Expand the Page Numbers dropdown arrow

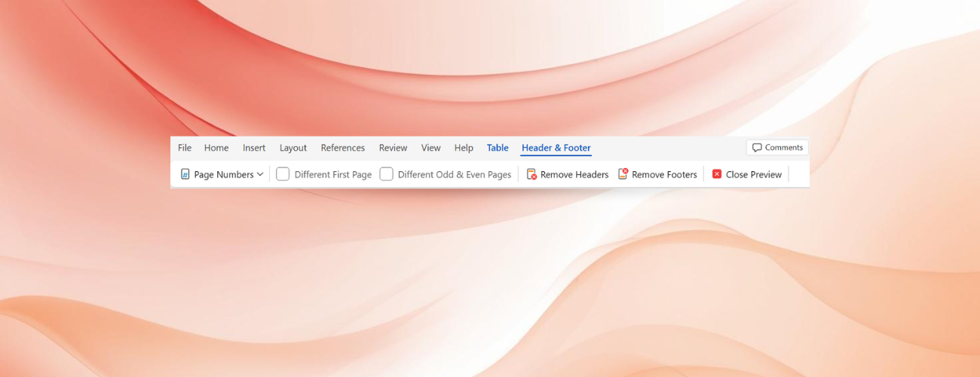260,174
